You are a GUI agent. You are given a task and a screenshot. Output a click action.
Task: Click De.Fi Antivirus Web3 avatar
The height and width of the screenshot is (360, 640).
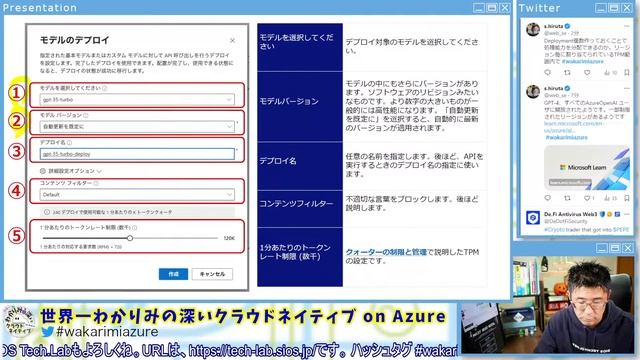coord(533,218)
